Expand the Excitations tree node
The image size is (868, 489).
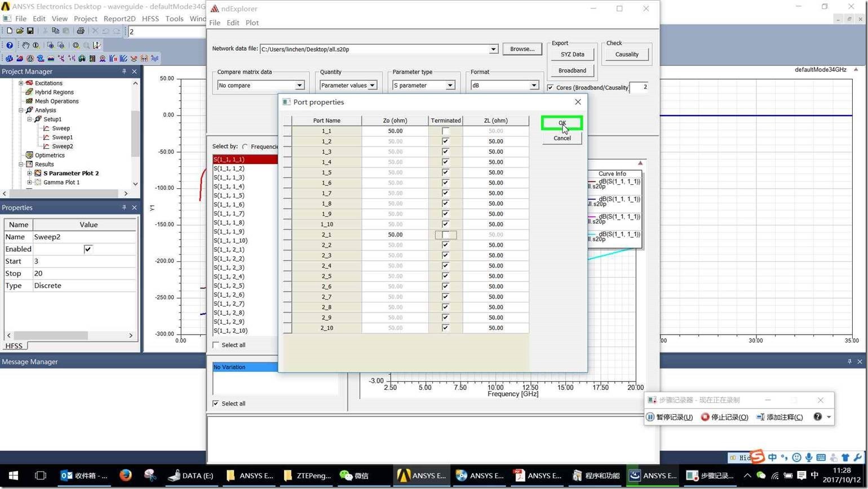(x=21, y=83)
